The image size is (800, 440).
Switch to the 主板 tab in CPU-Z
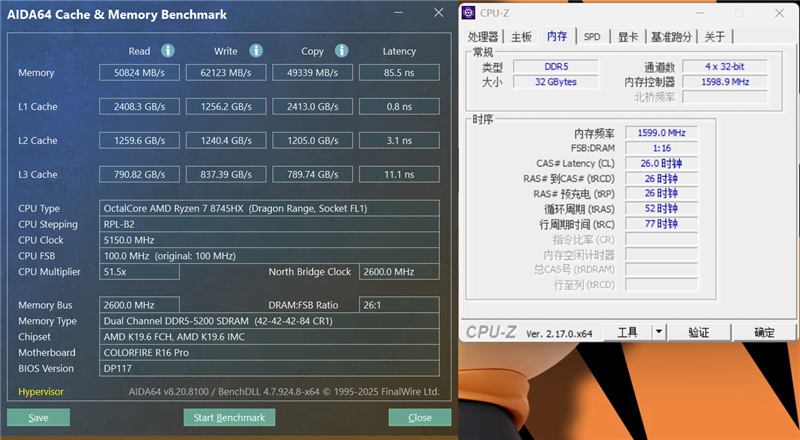pos(521,37)
